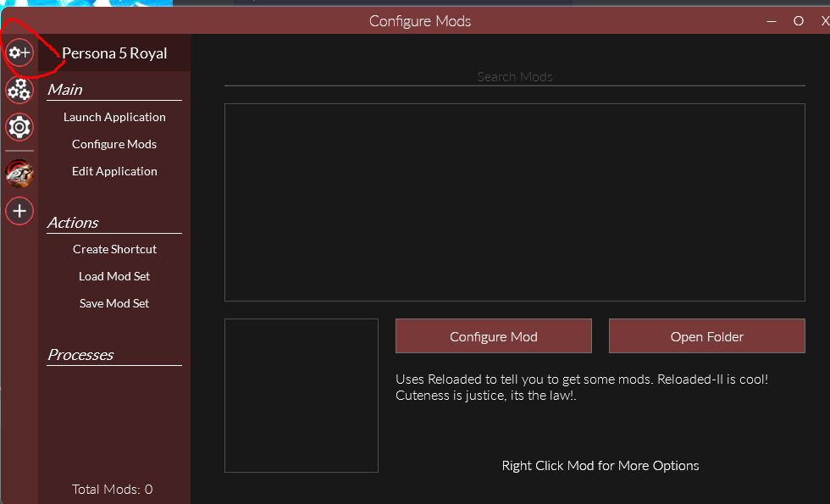Click the Persona 5 Royal title header

click(x=114, y=53)
